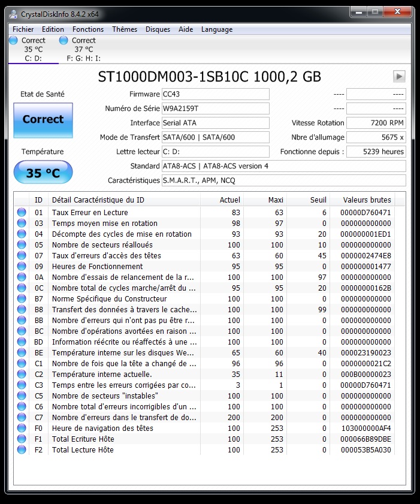420x504 pixels.
Task: Click status icon for Nombre de secteurs "instables"
Action: [22, 396]
